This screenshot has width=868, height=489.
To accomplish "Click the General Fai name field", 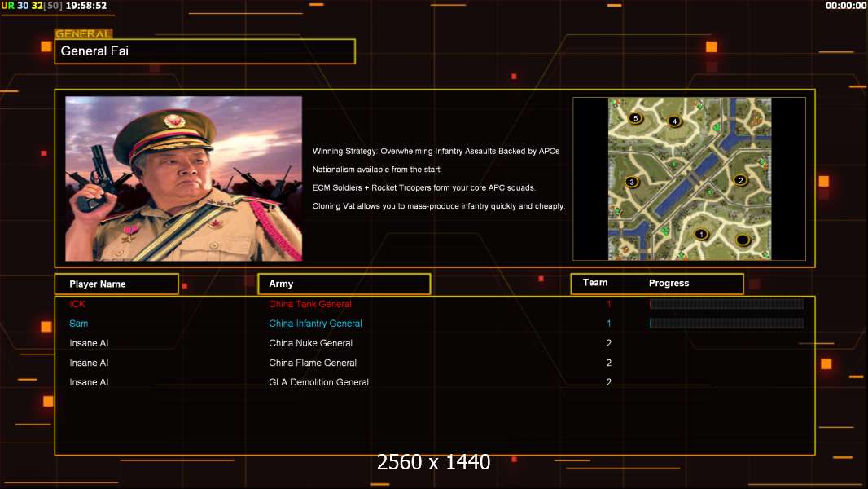I will tap(204, 51).
